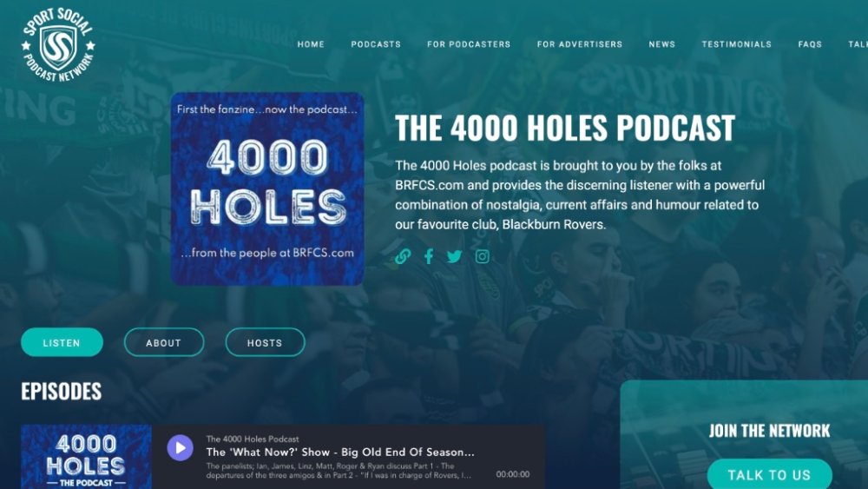This screenshot has height=489, width=868.
Task: Go to Home in navigation
Action: click(x=311, y=44)
